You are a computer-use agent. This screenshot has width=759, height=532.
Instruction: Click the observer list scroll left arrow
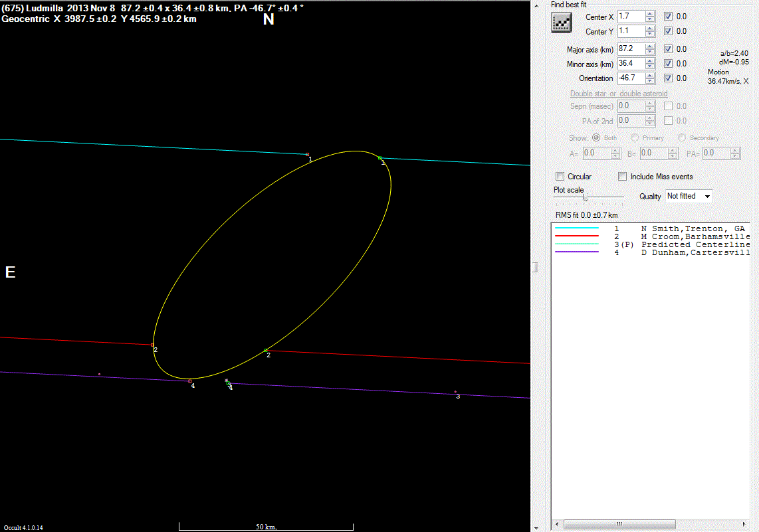[557, 524]
